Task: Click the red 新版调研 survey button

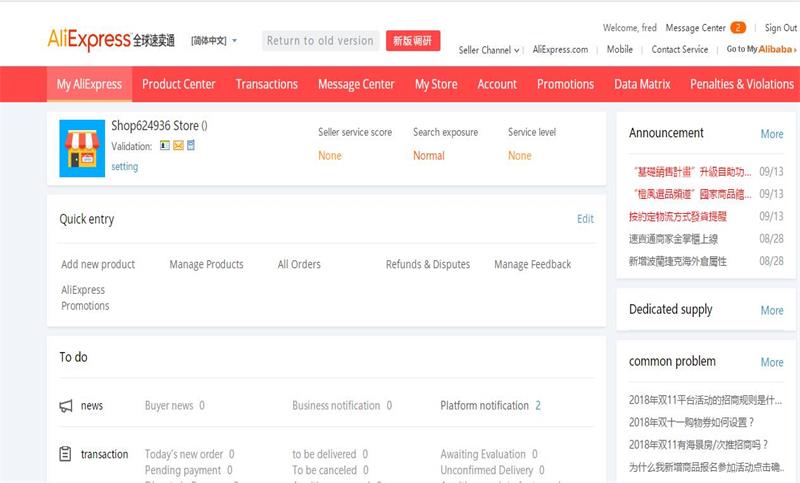Action: click(x=413, y=41)
